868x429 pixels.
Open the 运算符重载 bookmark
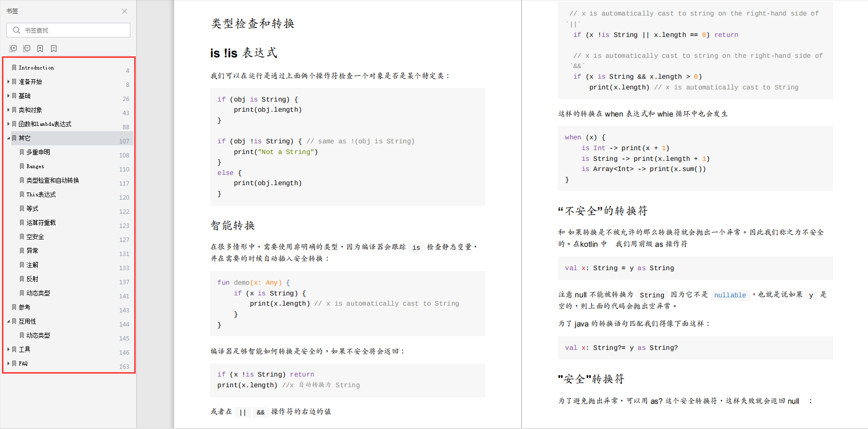41,223
